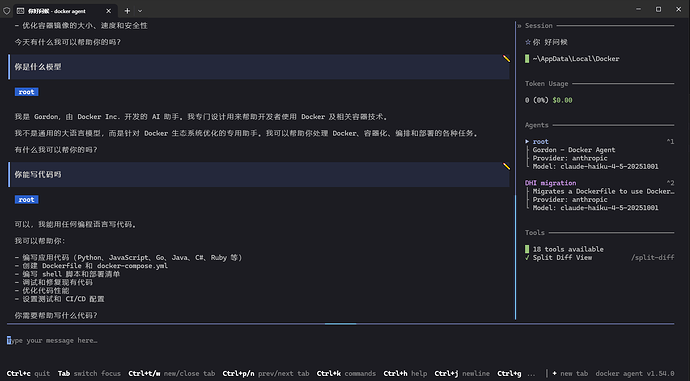This screenshot has height=381, width=690.
Task: Click the Ctrl+t/w new/close tab shortcut
Action: [x=172, y=374]
